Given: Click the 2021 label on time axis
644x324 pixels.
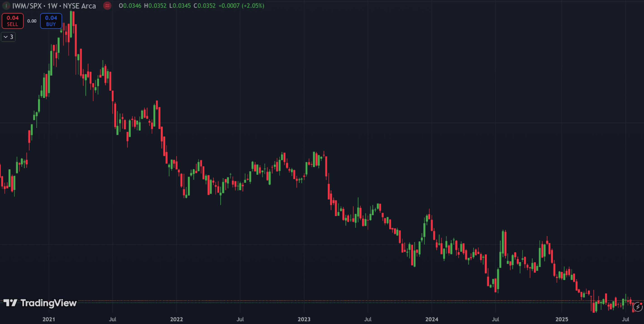Looking at the screenshot, I should click(49, 319).
